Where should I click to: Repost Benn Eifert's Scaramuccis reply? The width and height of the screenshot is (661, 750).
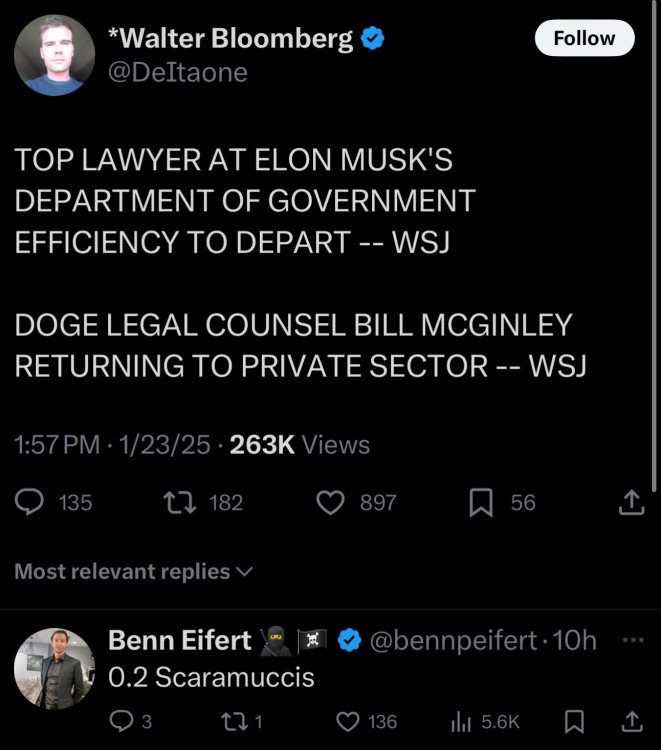pyautogui.click(x=231, y=721)
